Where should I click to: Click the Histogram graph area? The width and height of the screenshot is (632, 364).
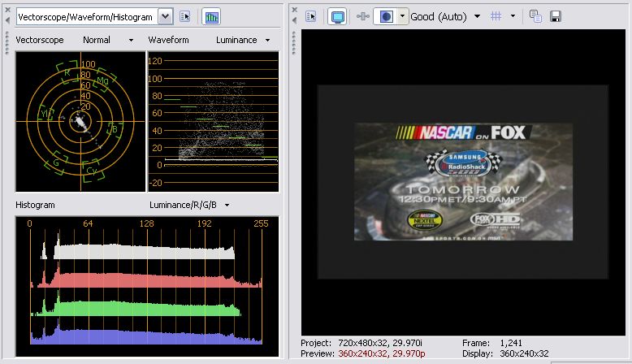tap(147, 287)
